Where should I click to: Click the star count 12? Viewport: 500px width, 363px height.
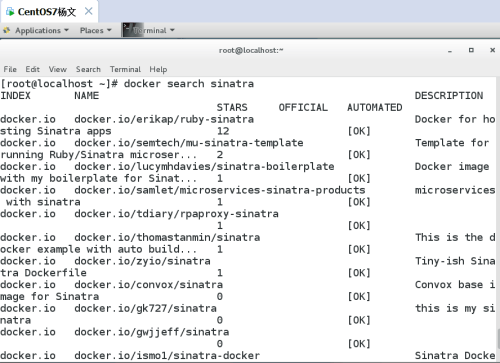coord(223,131)
